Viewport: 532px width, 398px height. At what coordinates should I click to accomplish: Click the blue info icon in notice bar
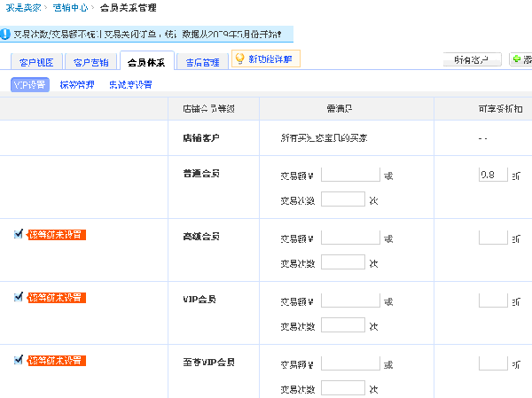6,35
